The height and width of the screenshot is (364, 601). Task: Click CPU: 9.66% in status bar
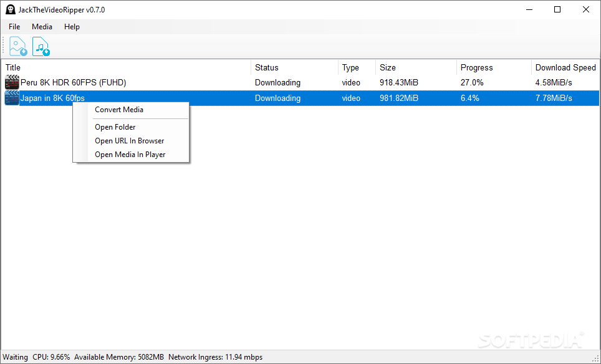tap(51, 357)
